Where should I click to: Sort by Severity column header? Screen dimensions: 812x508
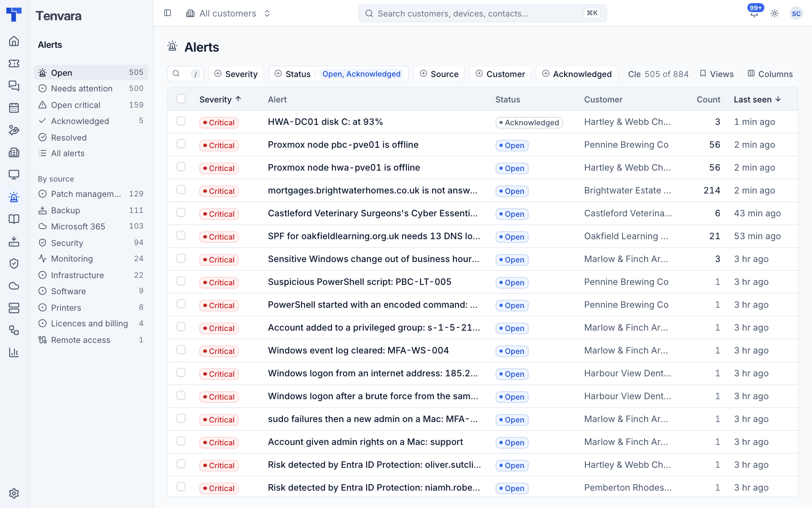pyautogui.click(x=220, y=99)
